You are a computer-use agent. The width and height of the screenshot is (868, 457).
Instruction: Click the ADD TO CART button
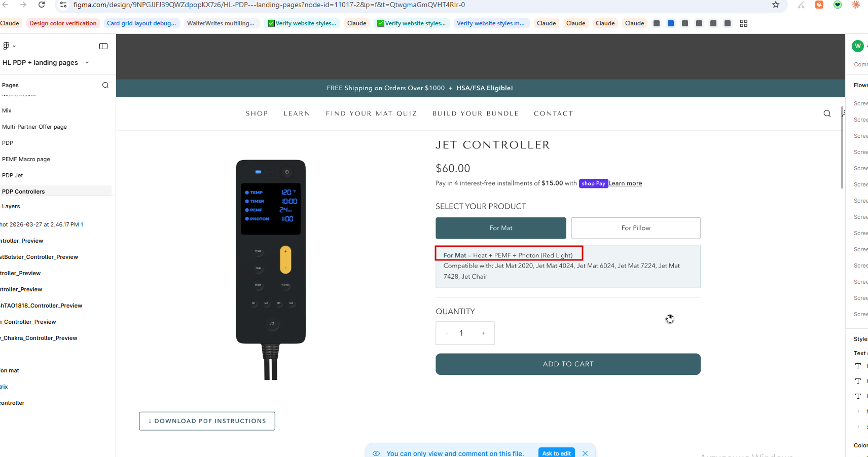[x=568, y=364]
